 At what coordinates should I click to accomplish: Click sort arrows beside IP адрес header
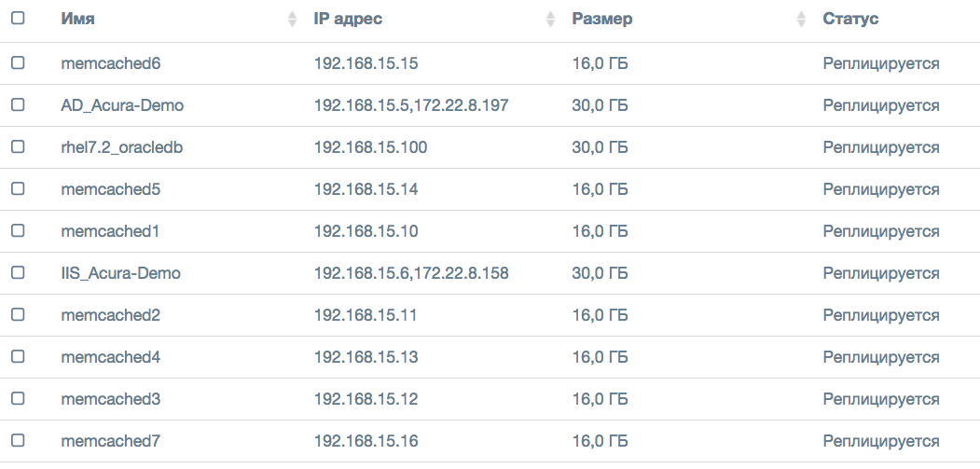[x=552, y=20]
